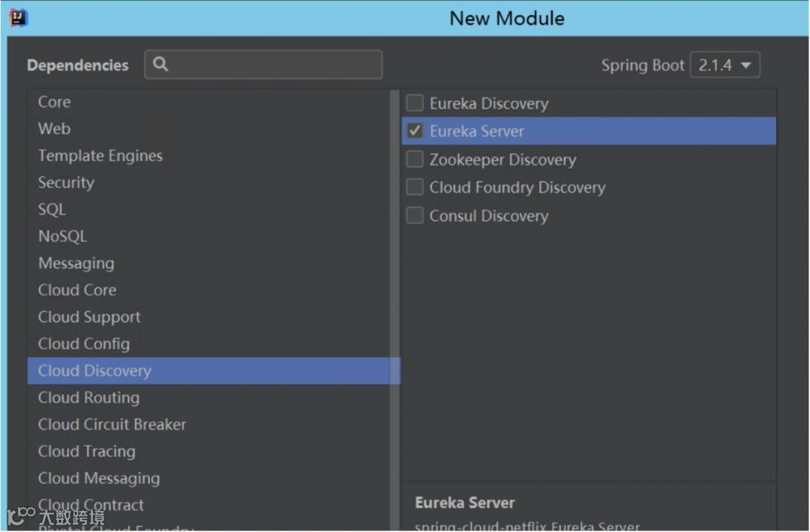Tick the Cloud Foundry Discovery checkbox
The height and width of the screenshot is (532, 810).
coord(415,187)
